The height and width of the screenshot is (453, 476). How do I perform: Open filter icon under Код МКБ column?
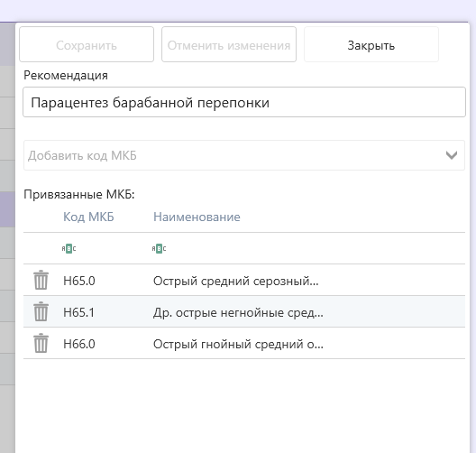69,248
